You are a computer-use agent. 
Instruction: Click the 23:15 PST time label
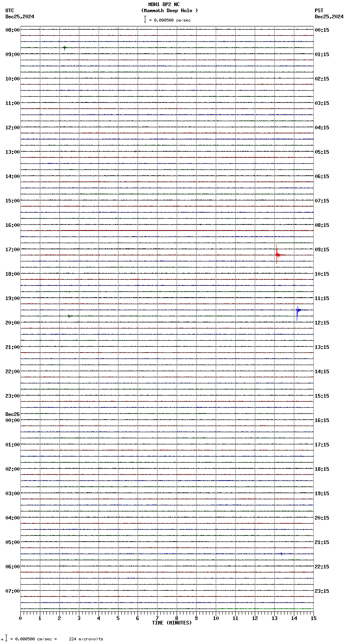(x=322, y=591)
